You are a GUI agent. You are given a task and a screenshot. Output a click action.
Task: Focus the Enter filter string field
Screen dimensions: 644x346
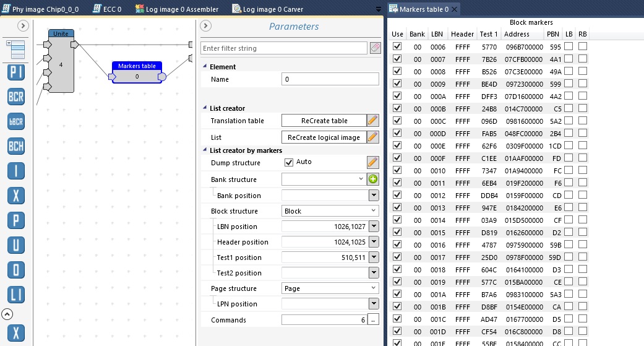(x=284, y=48)
